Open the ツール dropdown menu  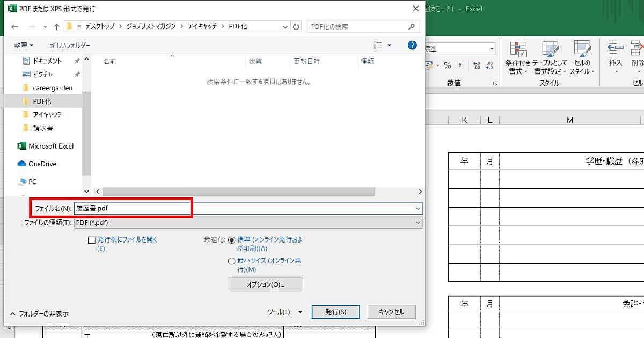(x=285, y=312)
